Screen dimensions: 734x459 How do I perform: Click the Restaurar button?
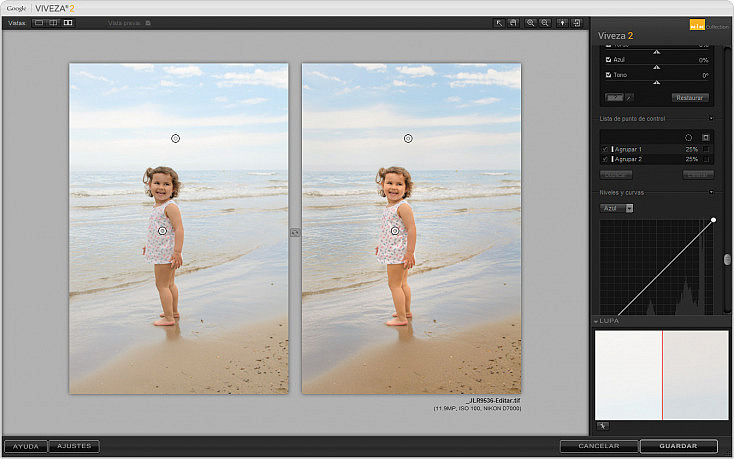[x=690, y=98]
